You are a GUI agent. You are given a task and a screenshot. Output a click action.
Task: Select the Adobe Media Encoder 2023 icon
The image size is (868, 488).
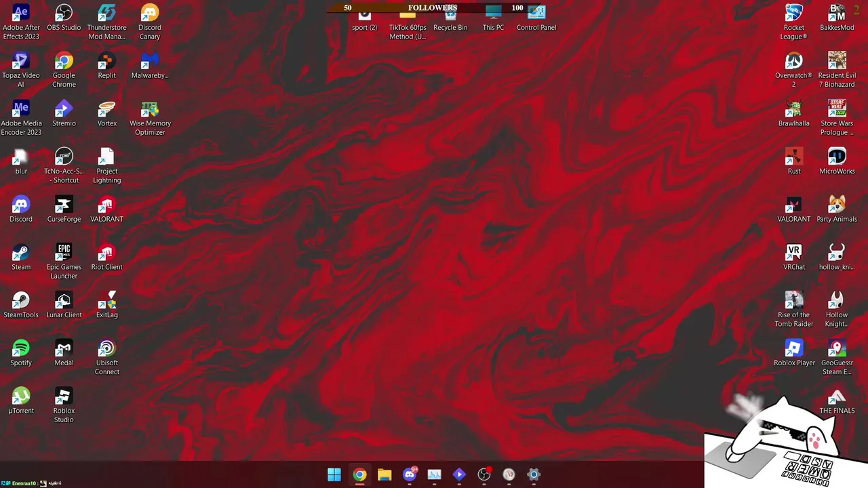tap(21, 118)
